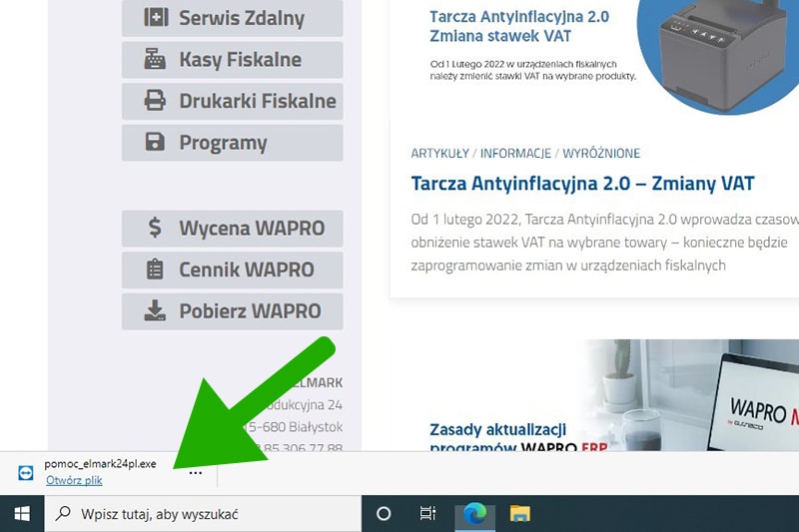Open Wycena WAPRO page
799x532 pixels.
233,229
